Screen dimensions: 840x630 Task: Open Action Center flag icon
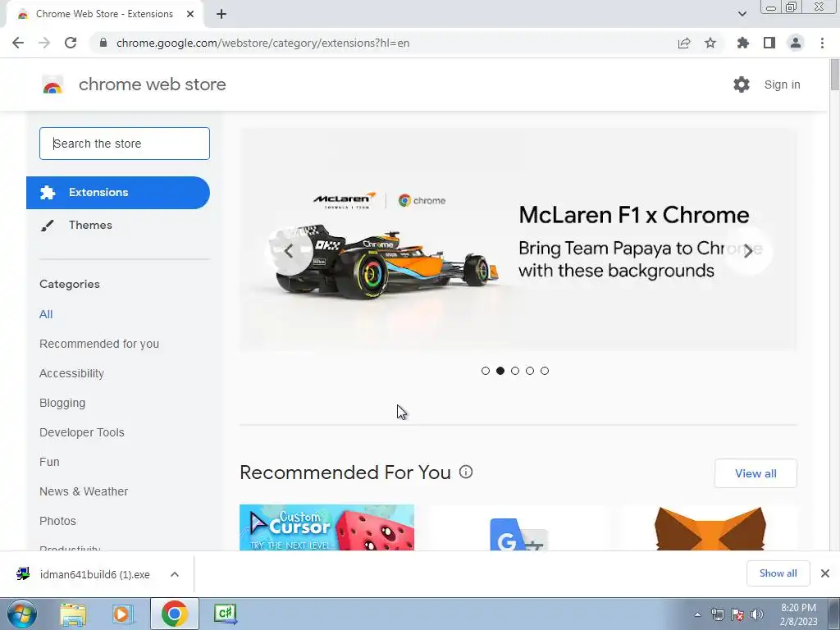click(x=737, y=614)
